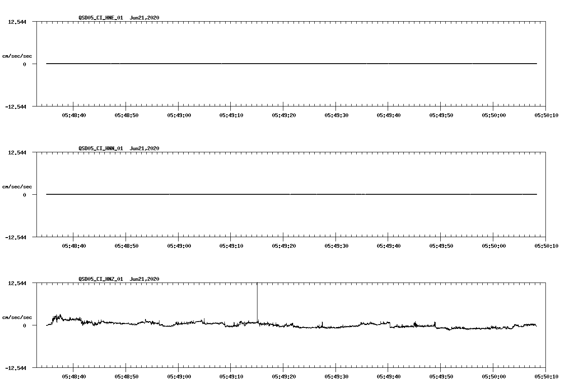
Task: Click the flat HNE trace line
Action: (291, 64)
